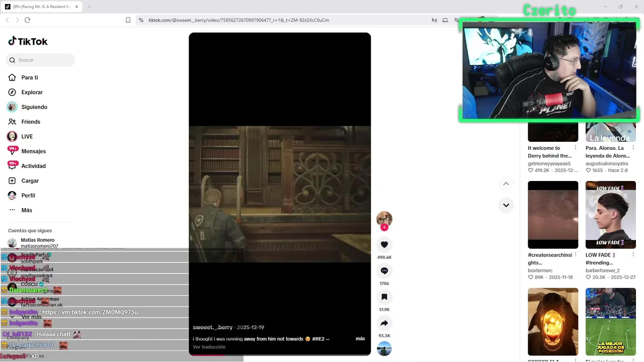
Task: Like the video with heart icon
Action: coord(384,244)
